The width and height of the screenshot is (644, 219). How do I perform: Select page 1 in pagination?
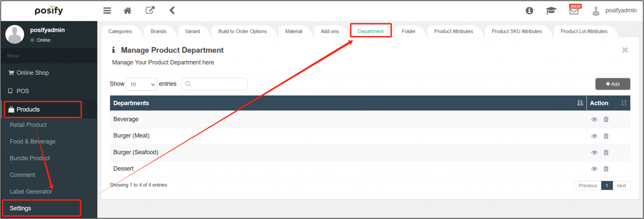click(607, 186)
